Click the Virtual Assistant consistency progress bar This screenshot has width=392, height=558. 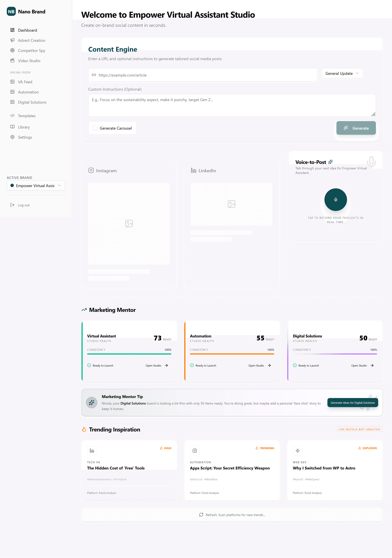129,354
